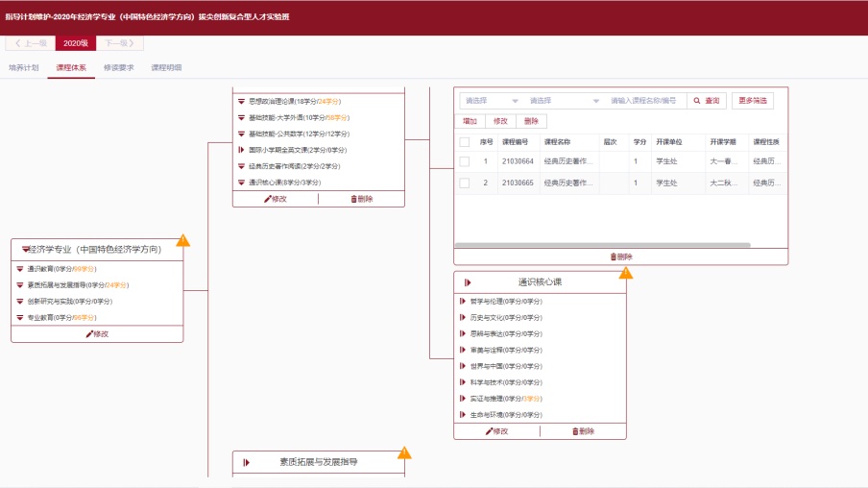Screen dimensions: 868x488
Task: Click pencil 修改 under 通识核心课 card
Action: coord(496,431)
